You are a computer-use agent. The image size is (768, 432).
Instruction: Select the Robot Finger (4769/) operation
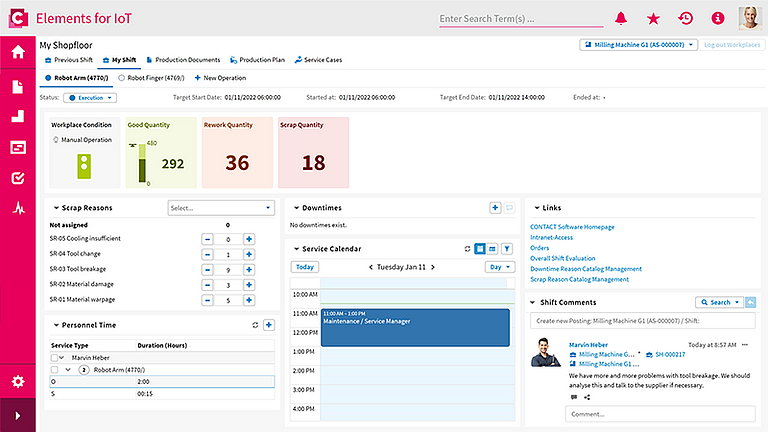[151, 78]
